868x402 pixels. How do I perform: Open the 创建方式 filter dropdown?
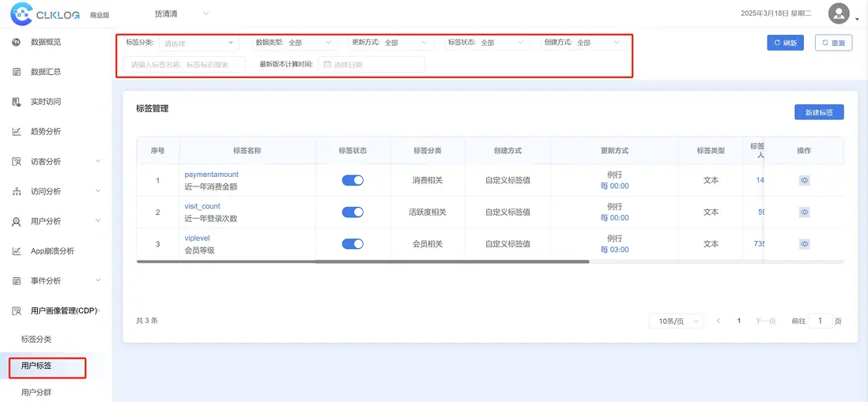(599, 43)
